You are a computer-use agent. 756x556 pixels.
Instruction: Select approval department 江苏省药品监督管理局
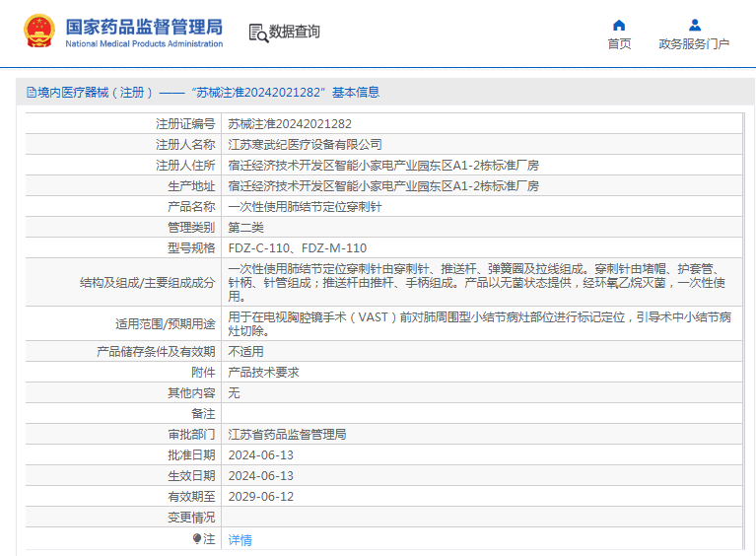[x=287, y=435]
